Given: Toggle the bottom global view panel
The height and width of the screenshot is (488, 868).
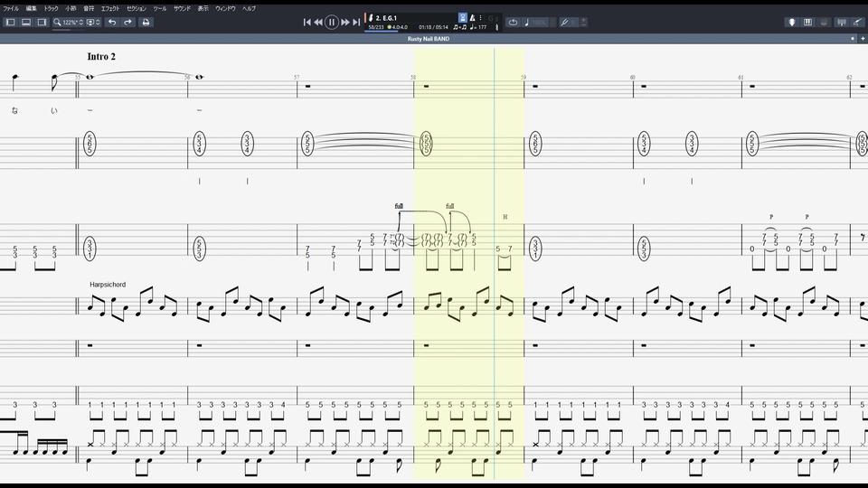Looking at the screenshot, I should coord(26,22).
